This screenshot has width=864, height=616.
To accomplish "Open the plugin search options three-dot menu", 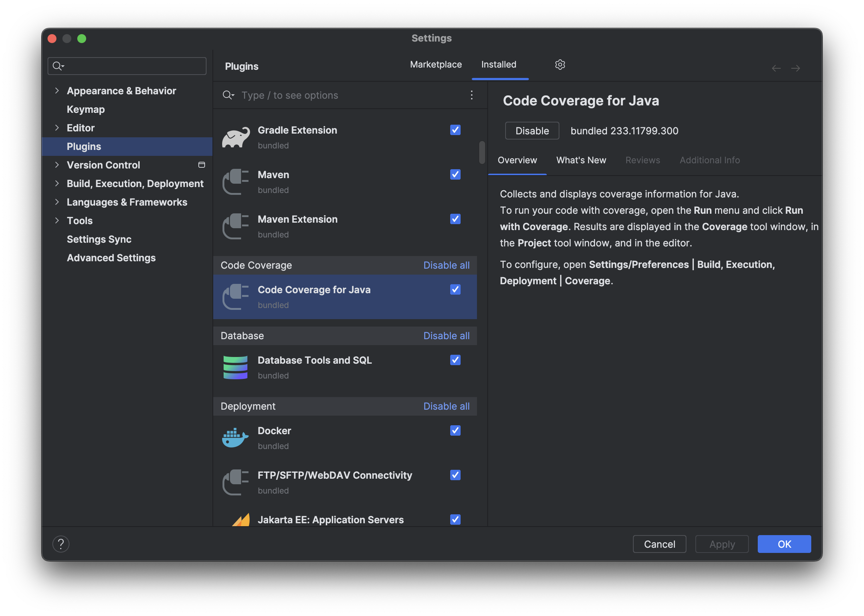I will pos(471,95).
